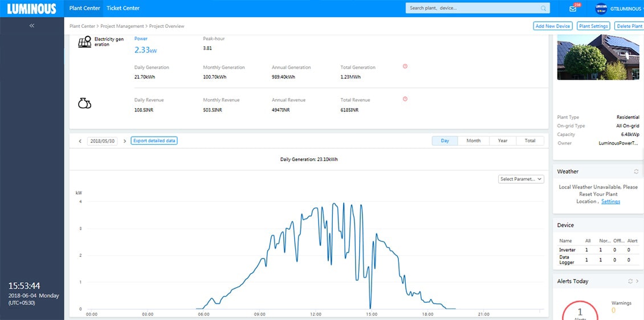Refresh the Alerts Today panel

pos(630,281)
